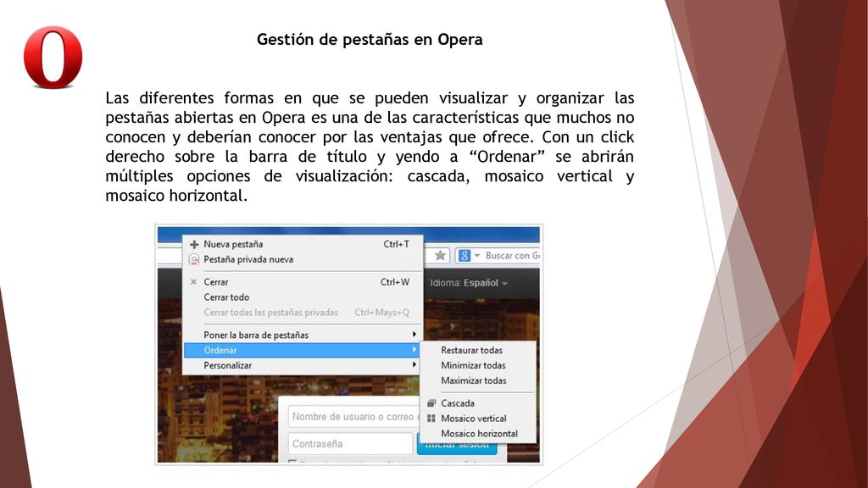This screenshot has width=868, height=488.
Task: Click the Ctrl+Mays+Q shortcut label
Action: pyautogui.click(x=382, y=312)
